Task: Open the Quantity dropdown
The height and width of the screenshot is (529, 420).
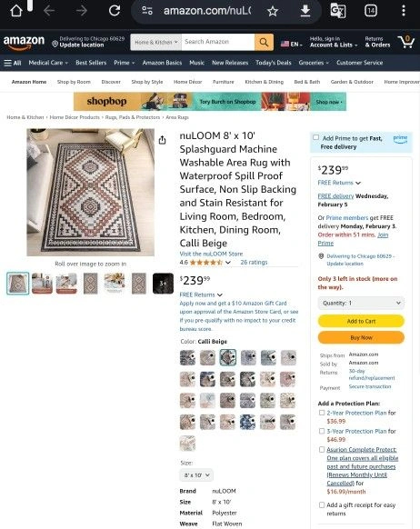Action: pos(361,303)
